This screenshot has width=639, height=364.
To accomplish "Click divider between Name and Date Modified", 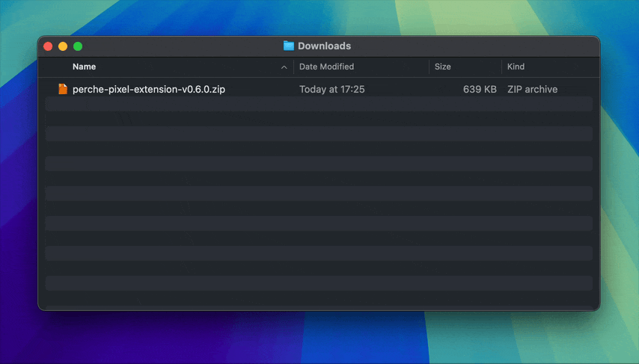I will (x=293, y=67).
